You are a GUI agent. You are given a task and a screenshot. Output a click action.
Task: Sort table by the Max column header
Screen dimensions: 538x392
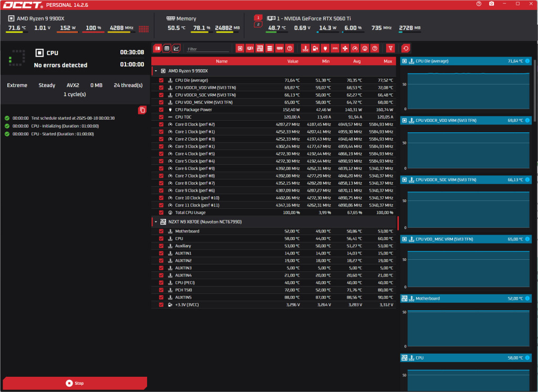(388, 61)
